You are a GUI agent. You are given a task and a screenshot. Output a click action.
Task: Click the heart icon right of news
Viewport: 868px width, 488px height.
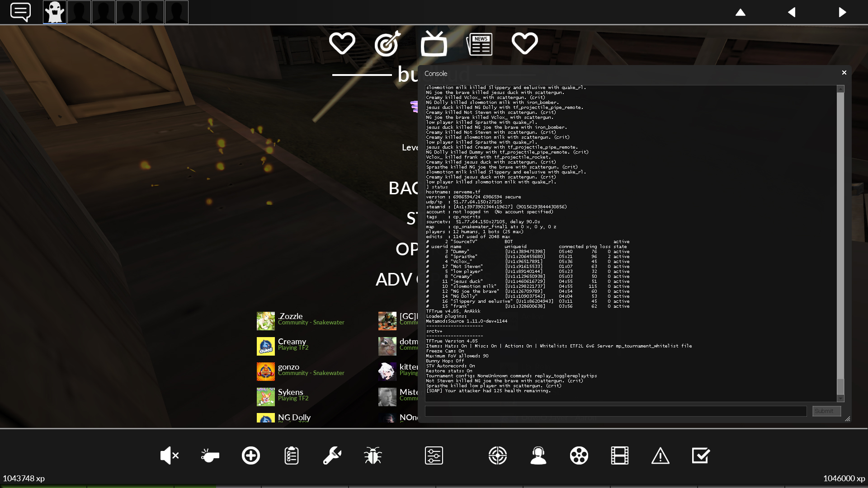point(524,44)
